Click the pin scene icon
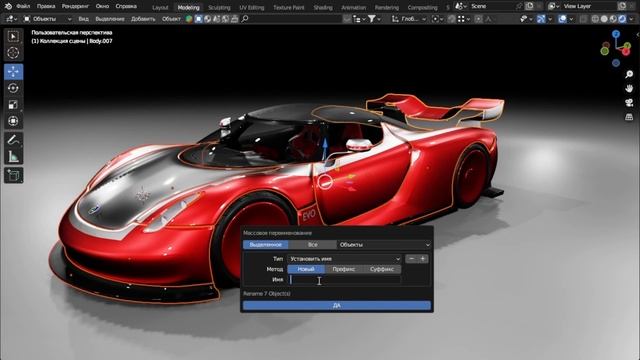Screen dimensions: 640x360 coord(520,6)
